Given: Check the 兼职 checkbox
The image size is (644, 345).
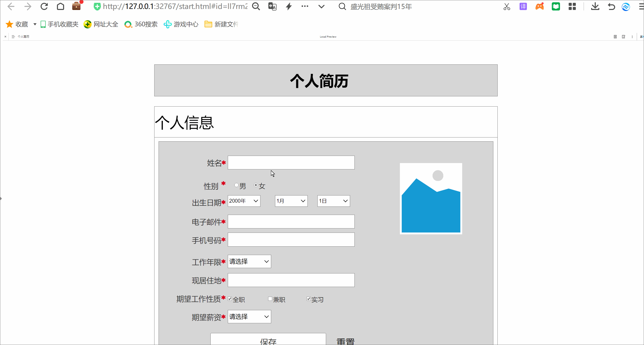Looking at the screenshot, I should pyautogui.click(x=270, y=299).
